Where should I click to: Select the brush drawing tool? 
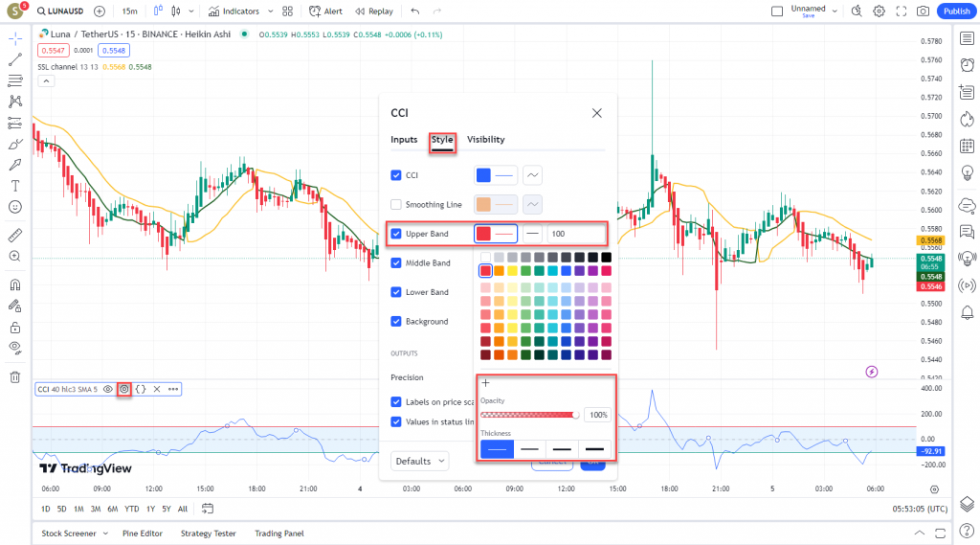click(x=15, y=144)
